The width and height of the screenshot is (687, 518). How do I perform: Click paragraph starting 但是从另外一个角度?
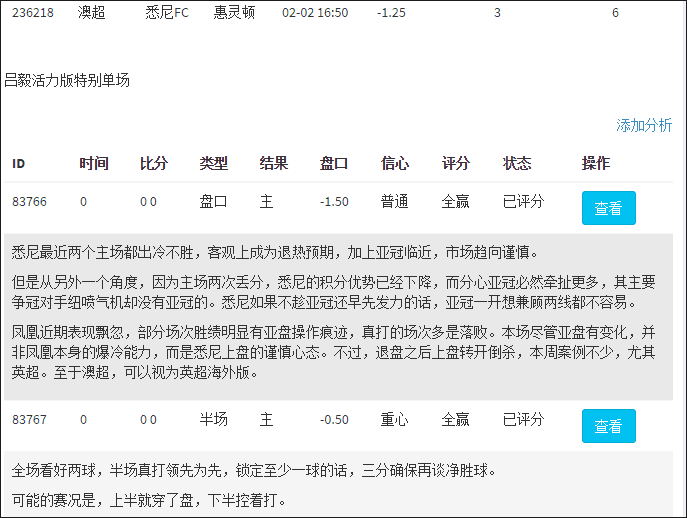pyautogui.click(x=333, y=292)
